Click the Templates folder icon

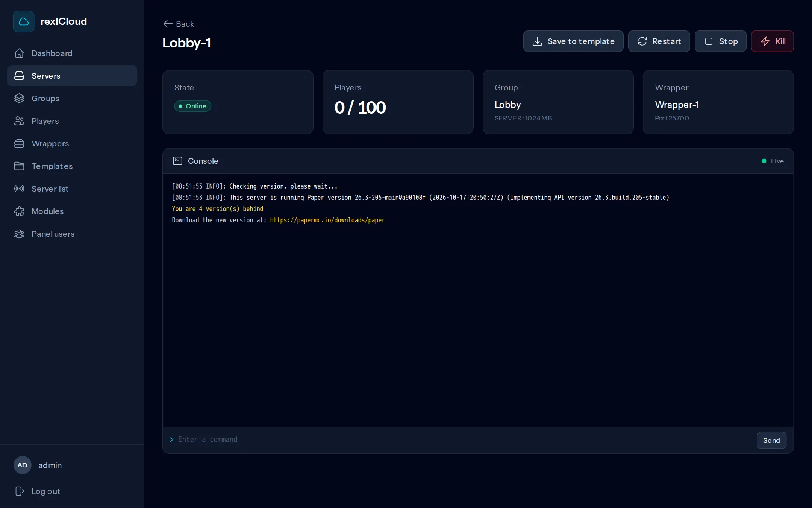coord(19,166)
